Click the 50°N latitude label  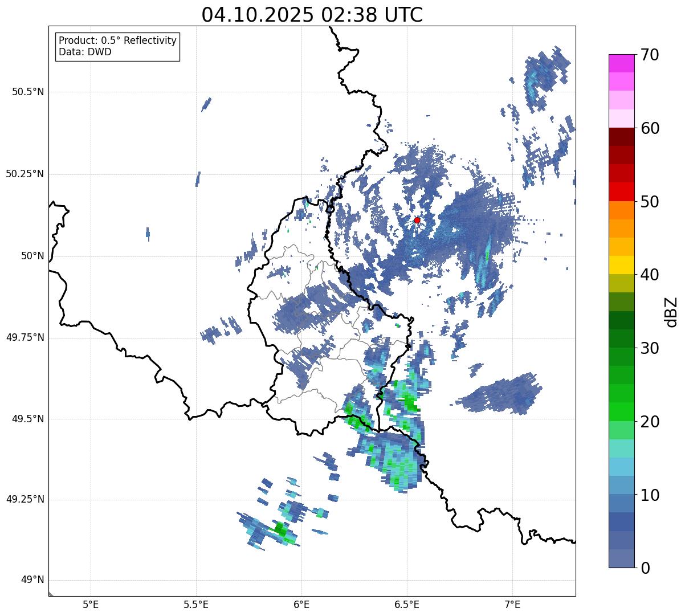tap(32, 256)
